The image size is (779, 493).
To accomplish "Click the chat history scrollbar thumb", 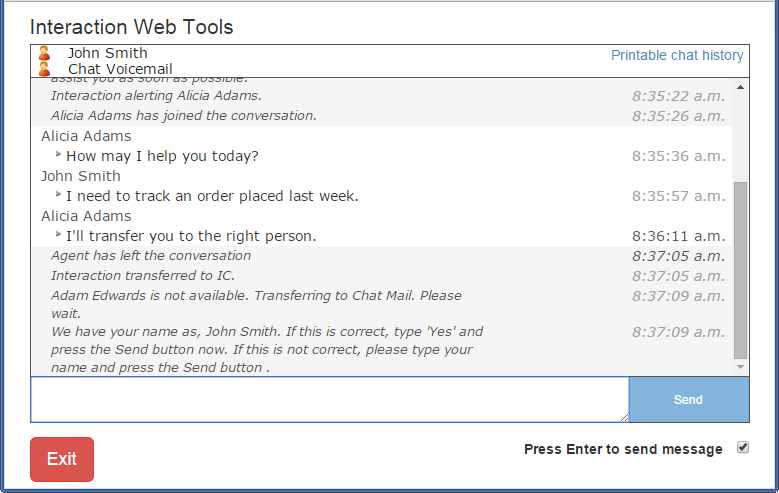I will coord(740,270).
